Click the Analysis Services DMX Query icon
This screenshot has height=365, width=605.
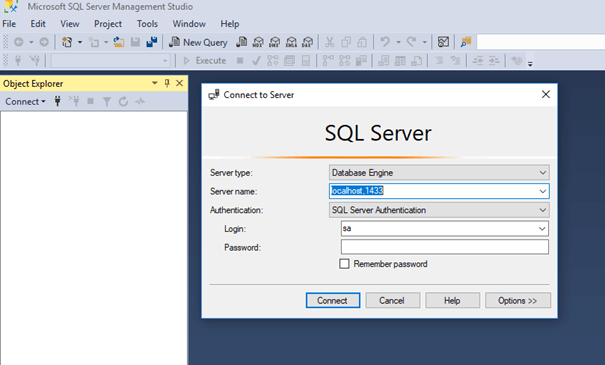click(275, 42)
